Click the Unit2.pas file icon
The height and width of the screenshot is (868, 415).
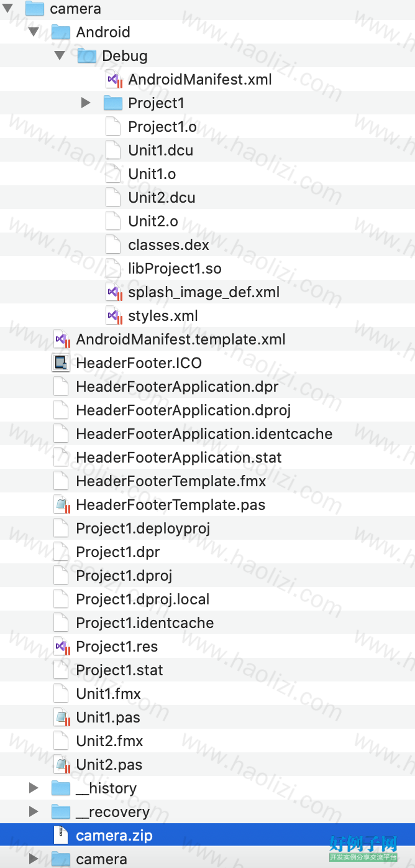click(x=61, y=764)
